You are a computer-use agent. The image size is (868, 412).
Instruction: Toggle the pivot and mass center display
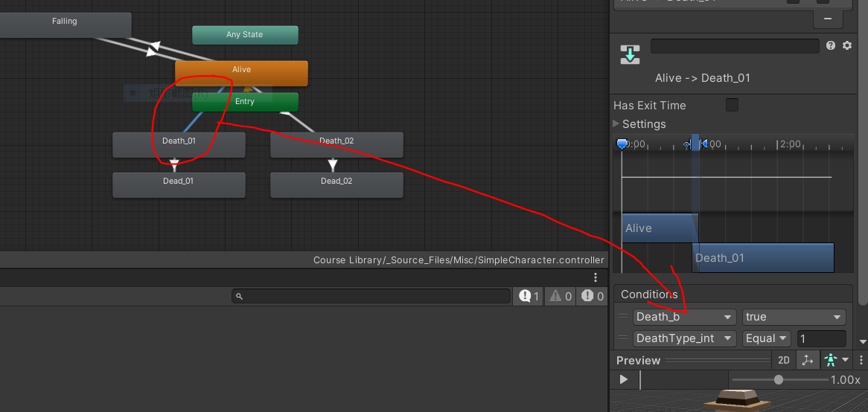coord(808,360)
